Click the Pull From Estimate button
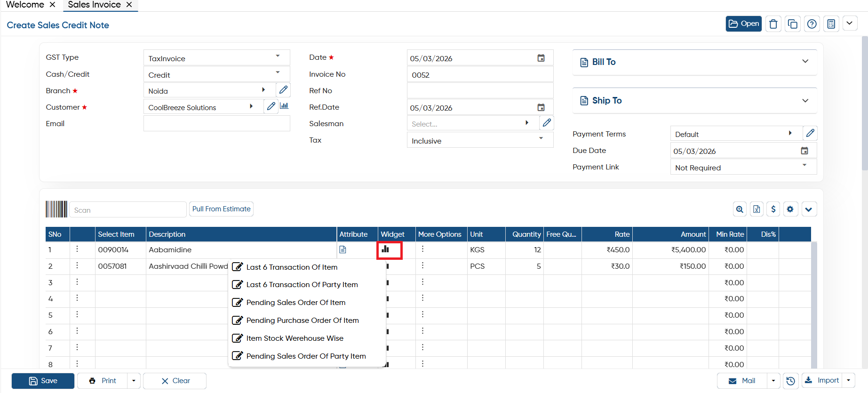This screenshot has height=393, width=868. (x=221, y=209)
